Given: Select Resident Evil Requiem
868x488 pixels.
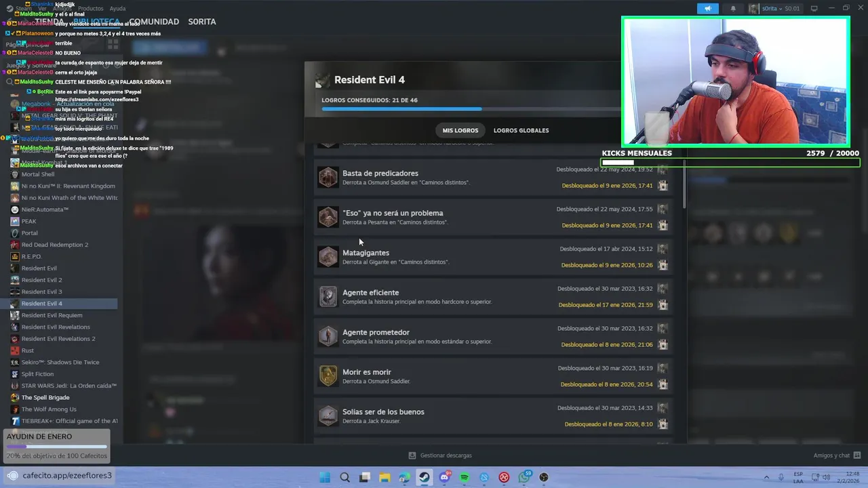Looking at the screenshot, I should [x=52, y=315].
